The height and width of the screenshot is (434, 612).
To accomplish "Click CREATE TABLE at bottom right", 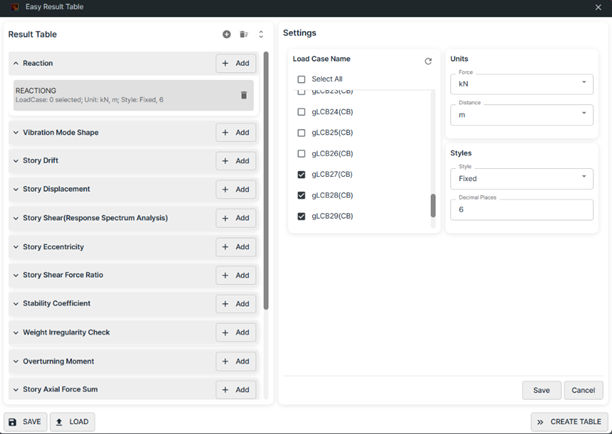I will (569, 422).
